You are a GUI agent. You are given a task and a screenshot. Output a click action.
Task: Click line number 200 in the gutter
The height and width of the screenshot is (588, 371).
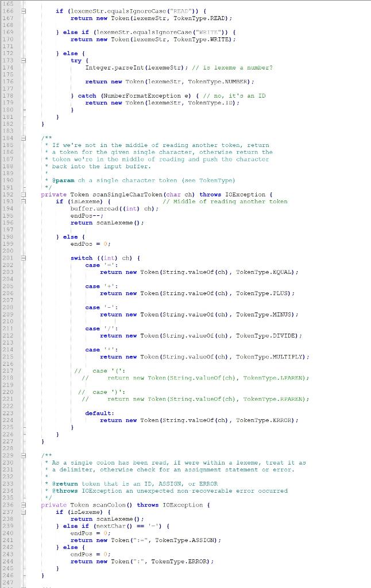click(7, 251)
